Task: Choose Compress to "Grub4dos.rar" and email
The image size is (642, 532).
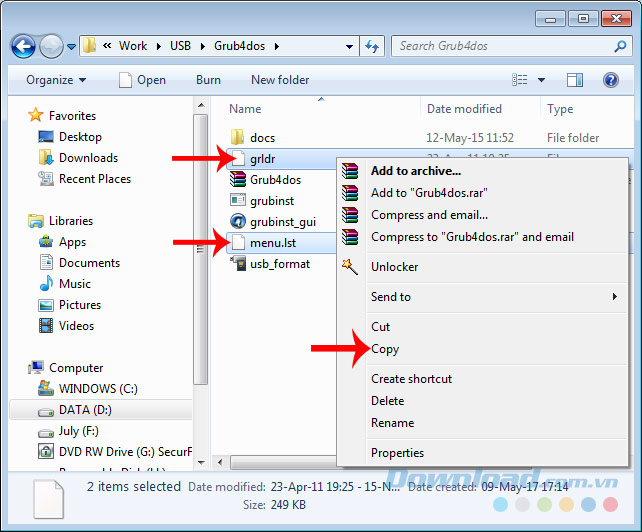Action: coord(472,237)
